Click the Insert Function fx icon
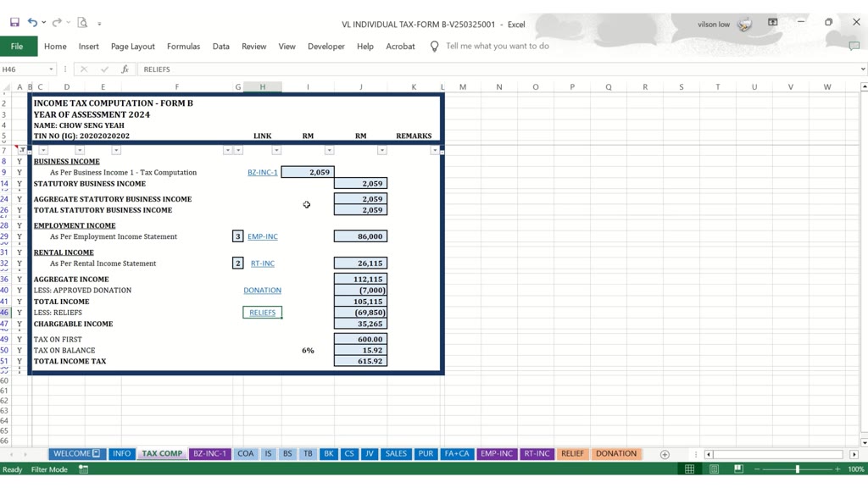 pyautogui.click(x=125, y=69)
